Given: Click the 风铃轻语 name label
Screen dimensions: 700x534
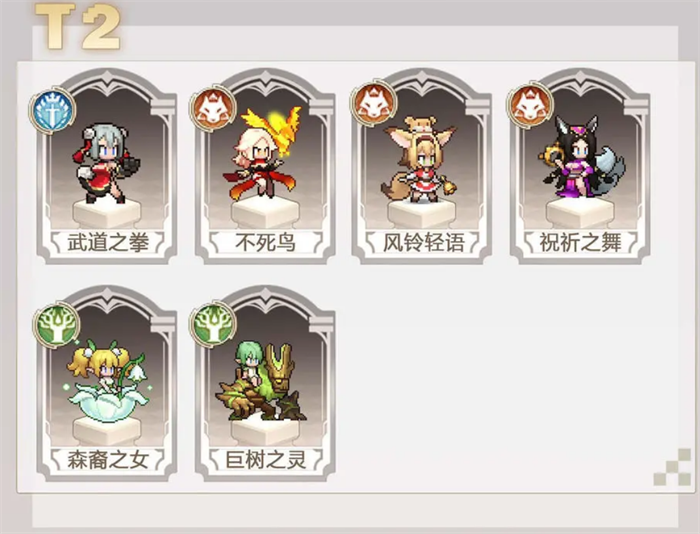Looking at the screenshot, I should (x=423, y=242).
